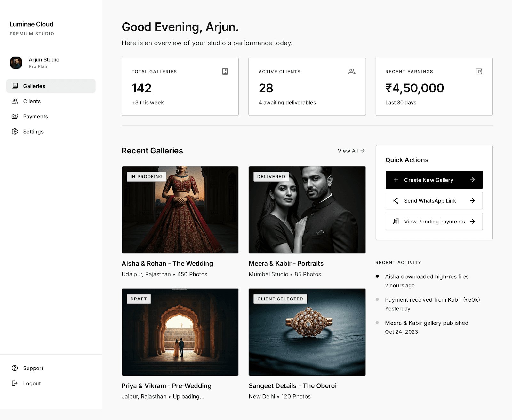Click the arrow on View Pending Payments

(x=472, y=222)
